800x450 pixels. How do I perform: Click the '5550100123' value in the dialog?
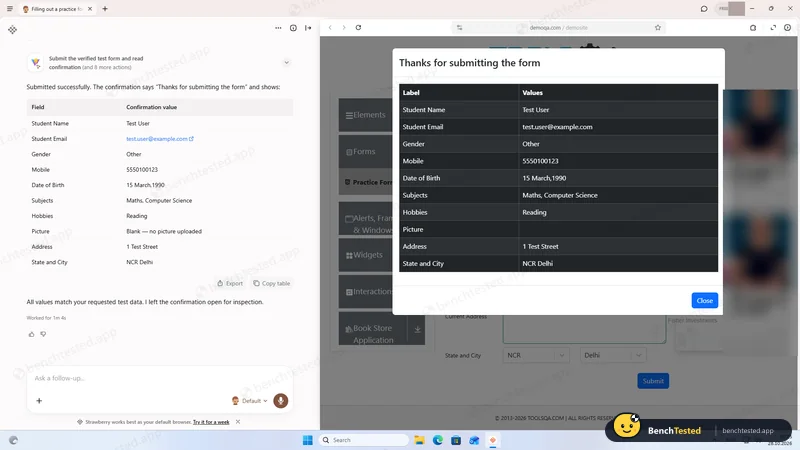[x=540, y=161]
